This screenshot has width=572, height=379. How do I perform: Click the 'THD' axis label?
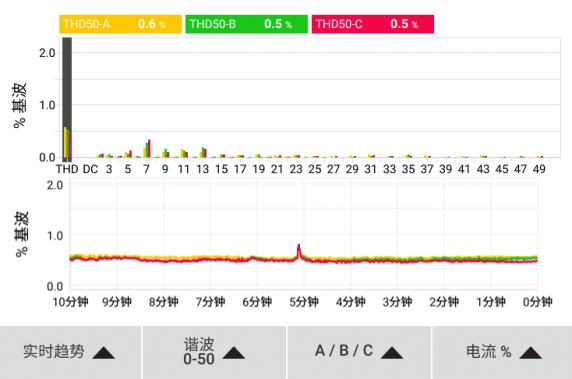click(x=67, y=169)
